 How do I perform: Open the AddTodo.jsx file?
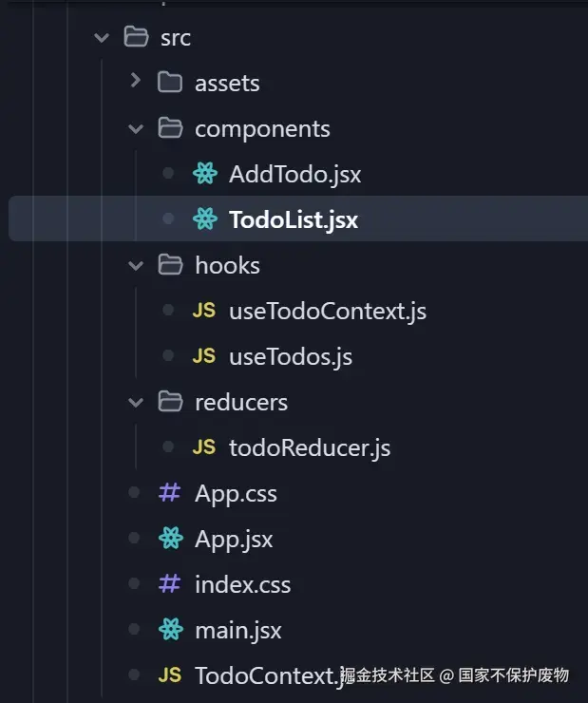click(294, 174)
